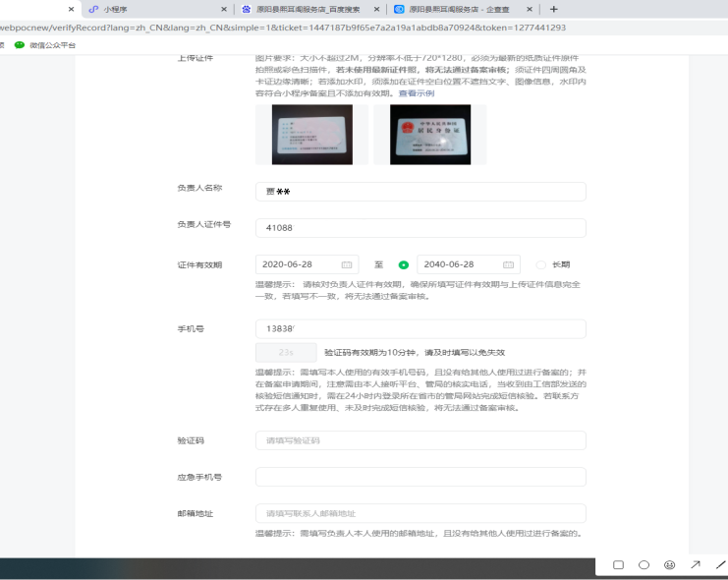Pick the emoji sticker tool
The image size is (728, 580).
(669, 565)
